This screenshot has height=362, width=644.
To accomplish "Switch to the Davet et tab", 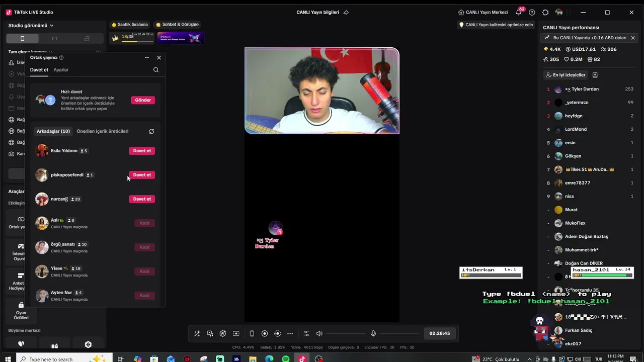I will click(39, 70).
